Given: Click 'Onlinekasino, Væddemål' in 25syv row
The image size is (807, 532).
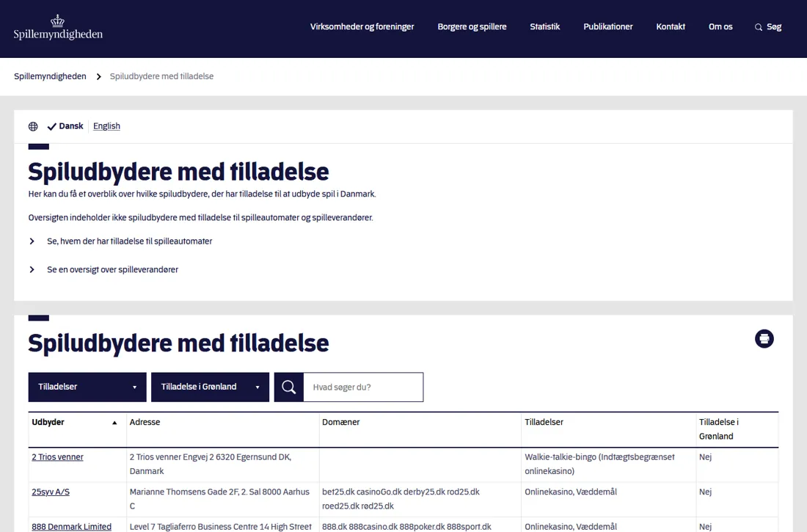Looking at the screenshot, I should 571,492.
